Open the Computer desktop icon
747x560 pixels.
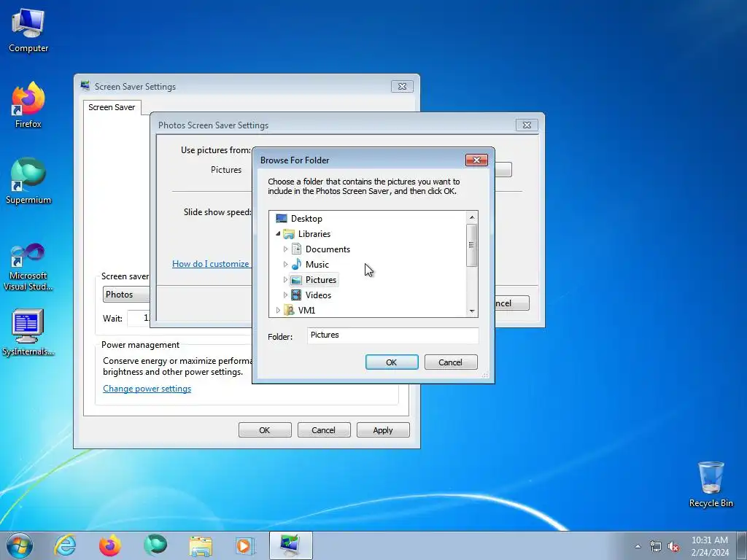click(x=28, y=31)
